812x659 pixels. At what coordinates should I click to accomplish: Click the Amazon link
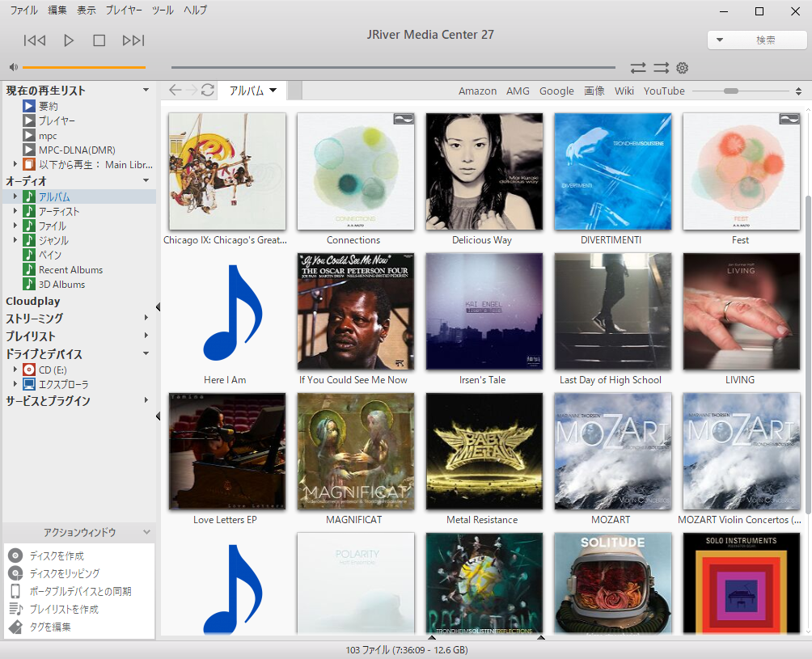(477, 91)
